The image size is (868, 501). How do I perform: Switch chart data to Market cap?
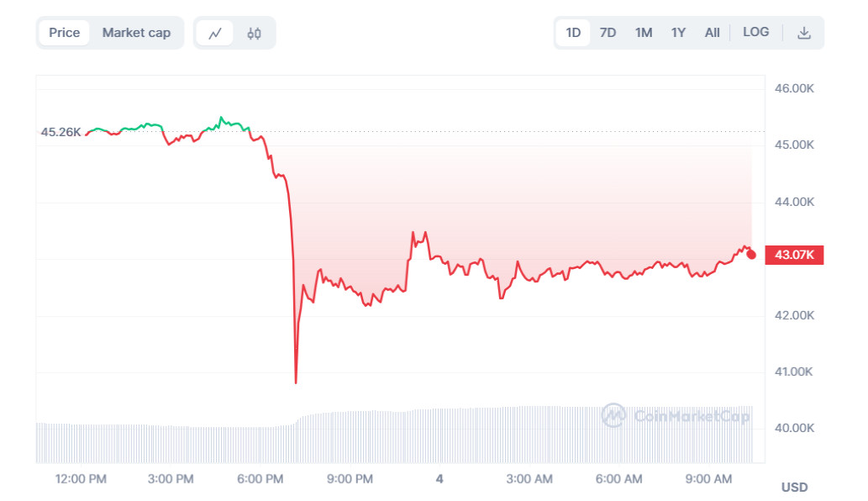point(136,32)
